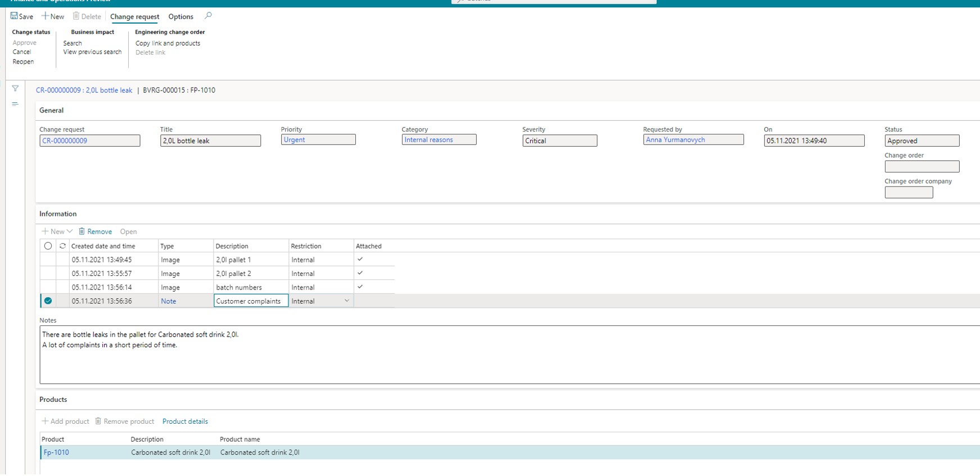Click the empty Change order company field

[x=909, y=192]
